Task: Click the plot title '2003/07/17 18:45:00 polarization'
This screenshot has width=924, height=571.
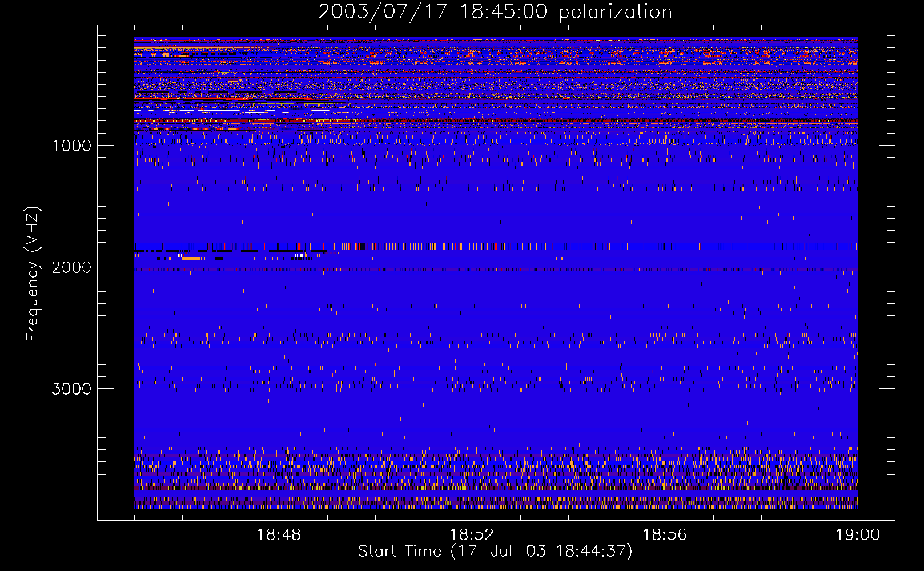Action: (495, 11)
